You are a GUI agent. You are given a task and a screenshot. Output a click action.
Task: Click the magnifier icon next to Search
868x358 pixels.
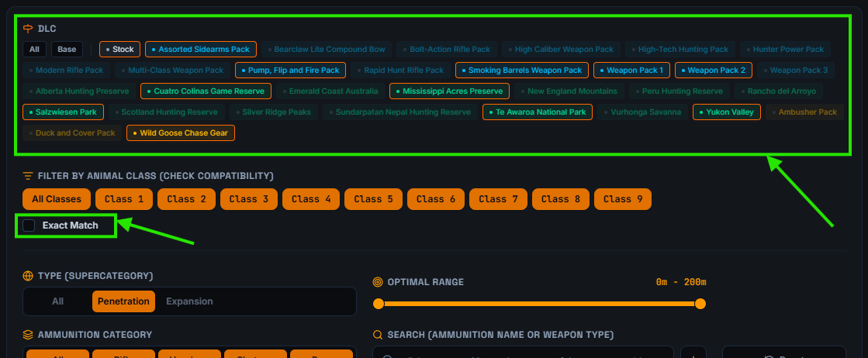tap(378, 335)
